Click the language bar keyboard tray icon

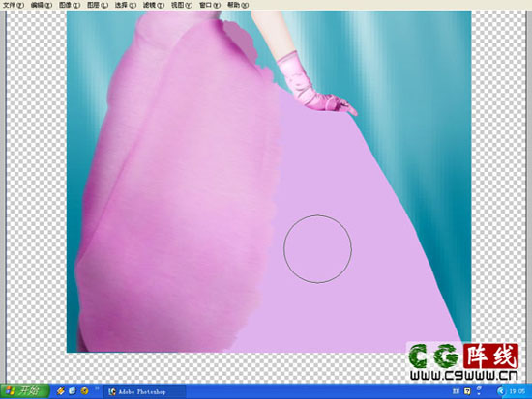tap(456, 391)
